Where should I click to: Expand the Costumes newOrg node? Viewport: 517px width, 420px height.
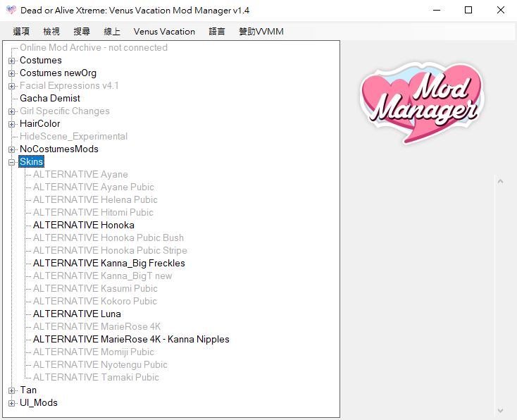(x=12, y=73)
